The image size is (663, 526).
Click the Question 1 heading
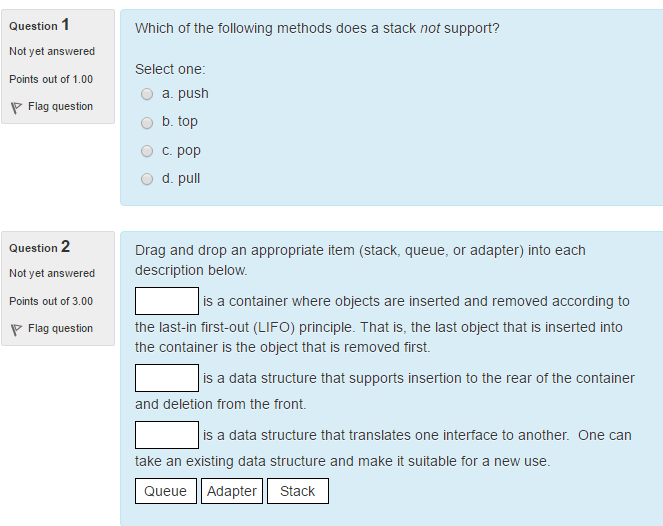click(x=39, y=25)
